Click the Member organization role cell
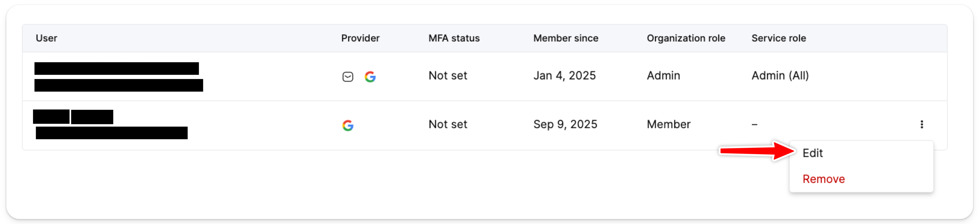This screenshot has height=224, width=980. pyautogui.click(x=668, y=124)
